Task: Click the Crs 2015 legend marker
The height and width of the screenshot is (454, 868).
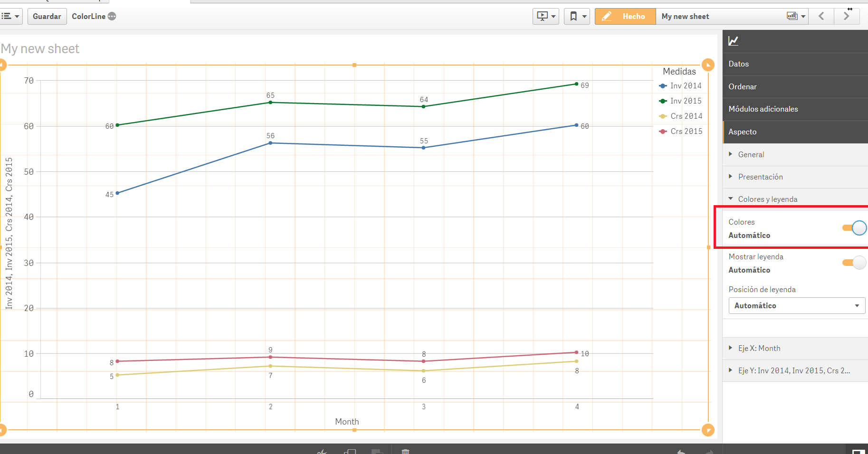Action: [x=663, y=132]
